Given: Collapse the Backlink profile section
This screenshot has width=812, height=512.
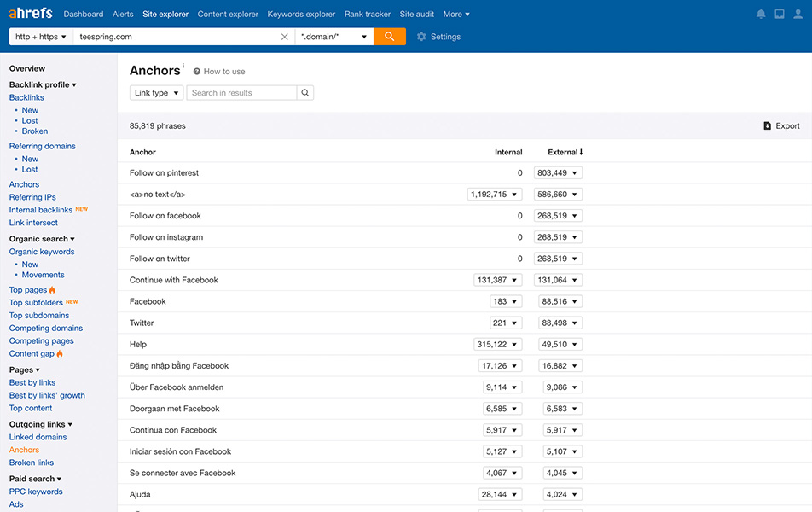Looking at the screenshot, I should 43,84.
